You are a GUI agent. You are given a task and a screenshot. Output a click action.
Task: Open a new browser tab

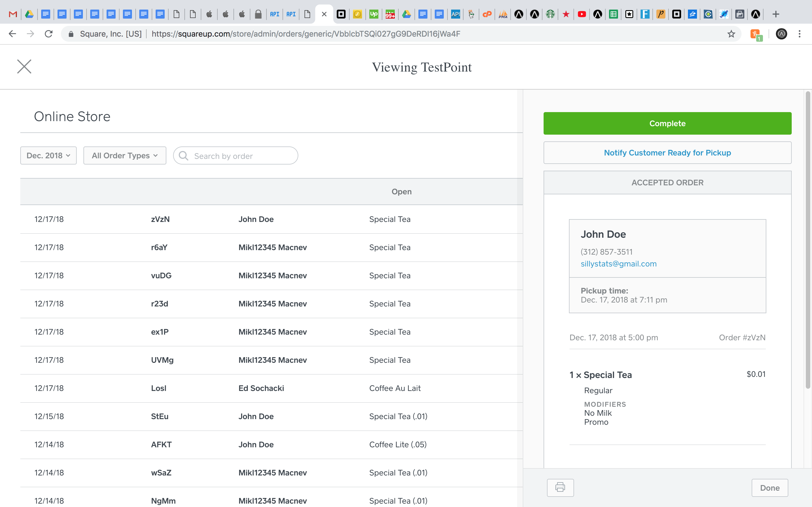pyautogui.click(x=775, y=14)
